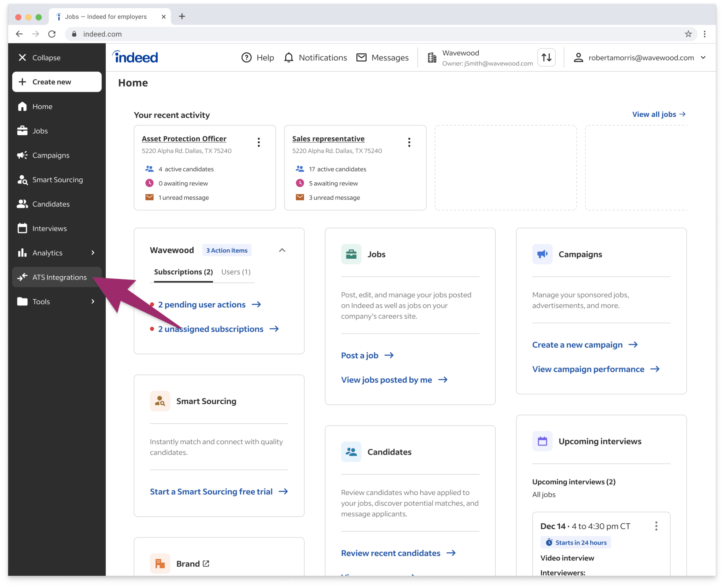Open View campaign performance
This screenshot has width=724, height=588.
coord(596,369)
